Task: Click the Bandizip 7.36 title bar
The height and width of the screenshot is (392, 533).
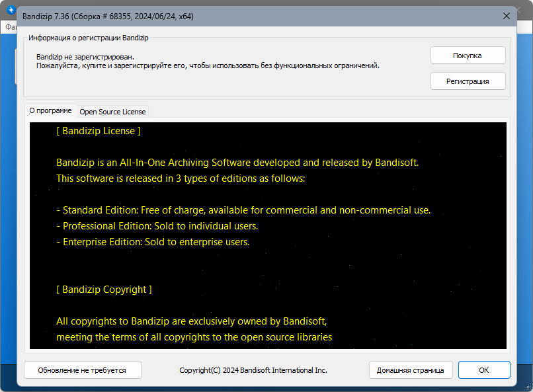Action: [198, 15]
